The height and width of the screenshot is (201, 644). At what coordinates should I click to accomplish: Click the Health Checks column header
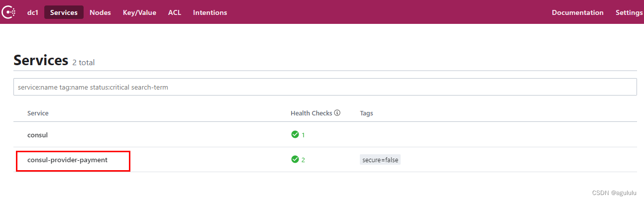coord(311,113)
